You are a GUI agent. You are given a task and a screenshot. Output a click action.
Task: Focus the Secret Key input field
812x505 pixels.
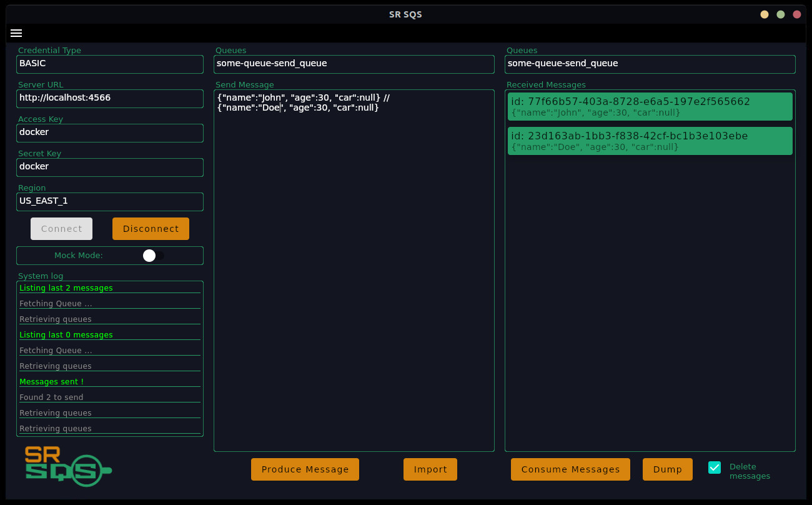pos(110,167)
